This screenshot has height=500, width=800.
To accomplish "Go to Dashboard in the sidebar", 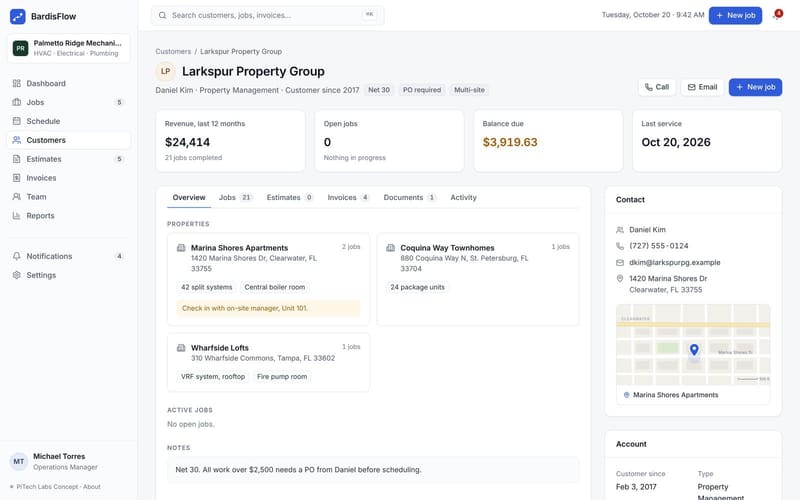I will pyautogui.click(x=69, y=83).
